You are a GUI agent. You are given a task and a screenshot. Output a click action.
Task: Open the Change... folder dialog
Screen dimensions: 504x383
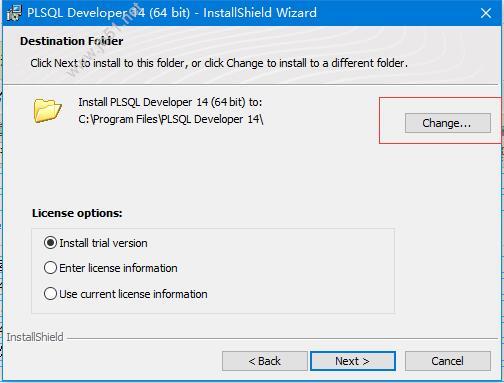coord(448,123)
